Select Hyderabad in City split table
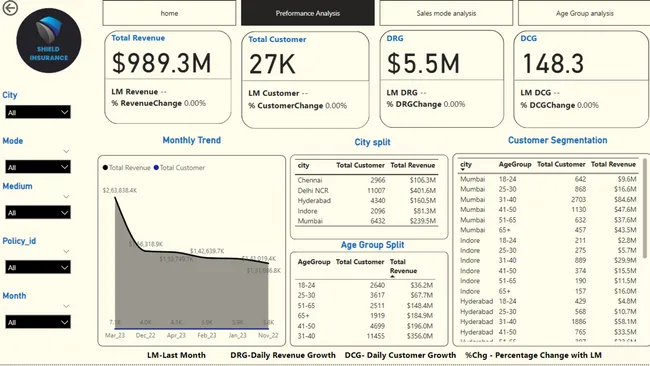650x366 pixels. click(x=366, y=201)
